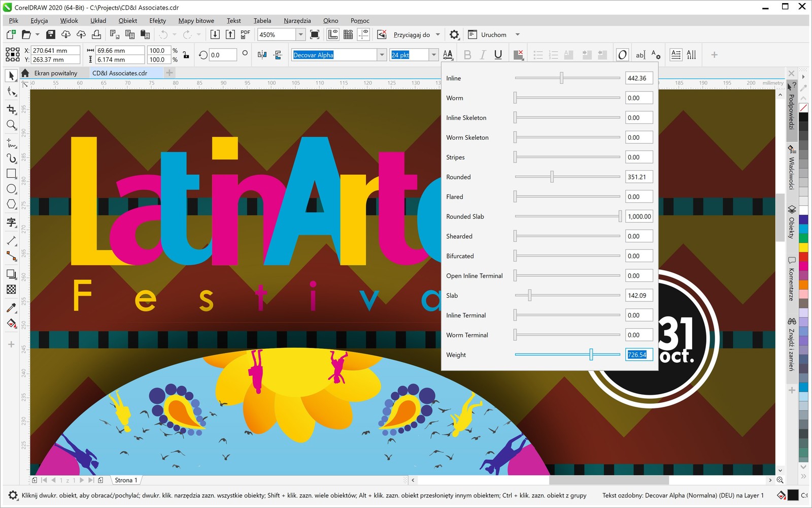Select the Strona 1 page tab
The image size is (812, 508).
pyautogui.click(x=126, y=480)
